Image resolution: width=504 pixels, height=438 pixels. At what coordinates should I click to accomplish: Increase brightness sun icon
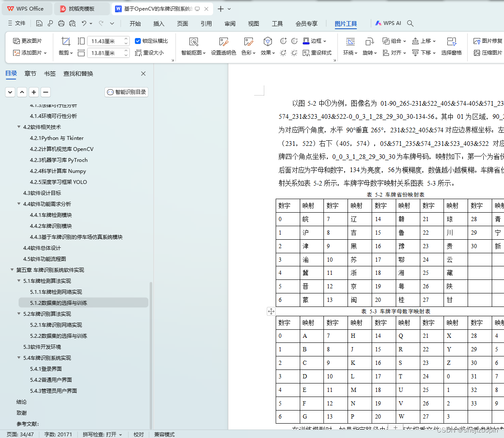coord(283,53)
